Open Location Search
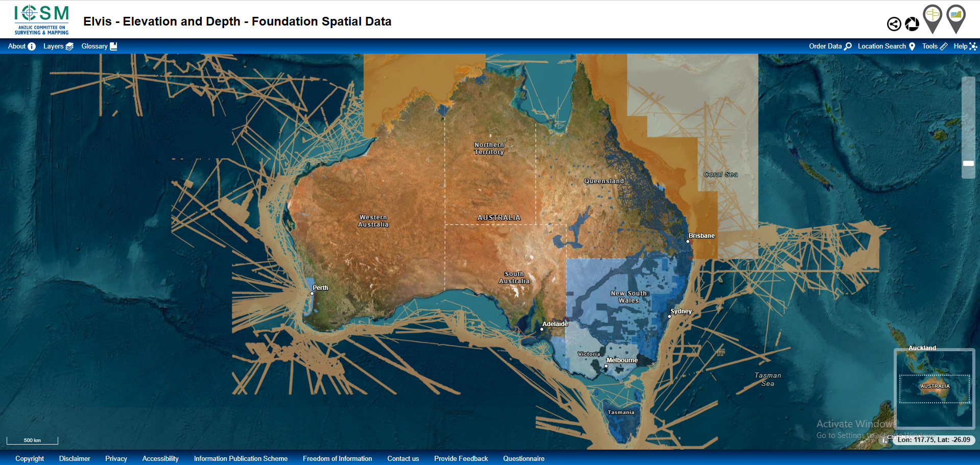This screenshot has width=980, height=465. 886,46
